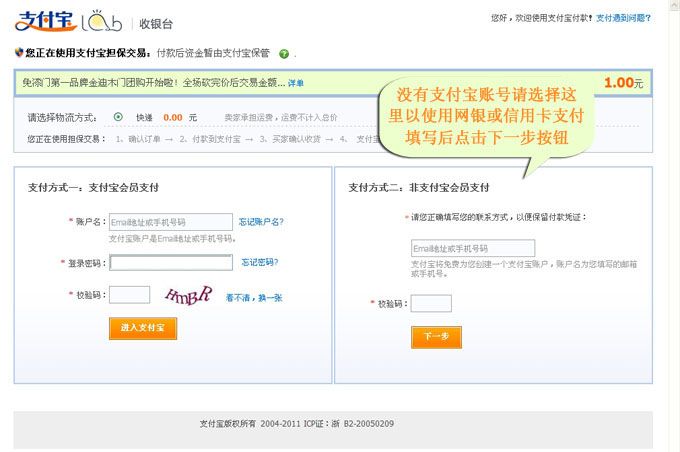
Task: Focus the non-member Email or phone field
Action: click(x=473, y=248)
